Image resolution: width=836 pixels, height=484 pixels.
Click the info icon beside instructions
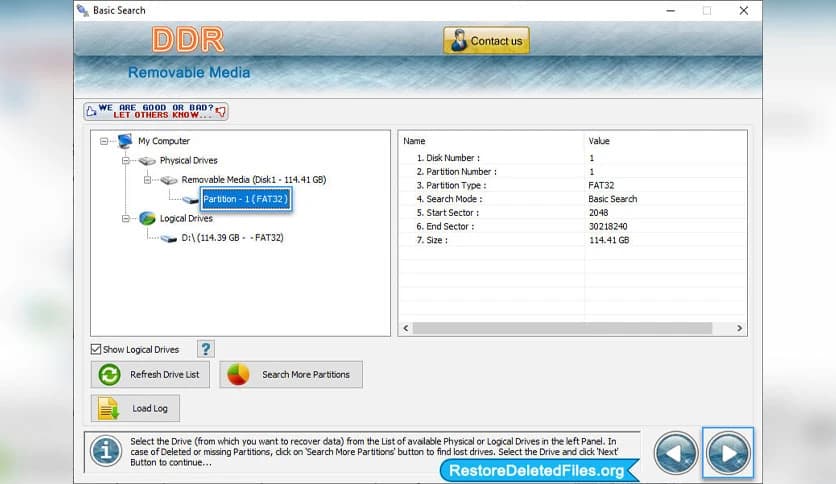[106, 451]
